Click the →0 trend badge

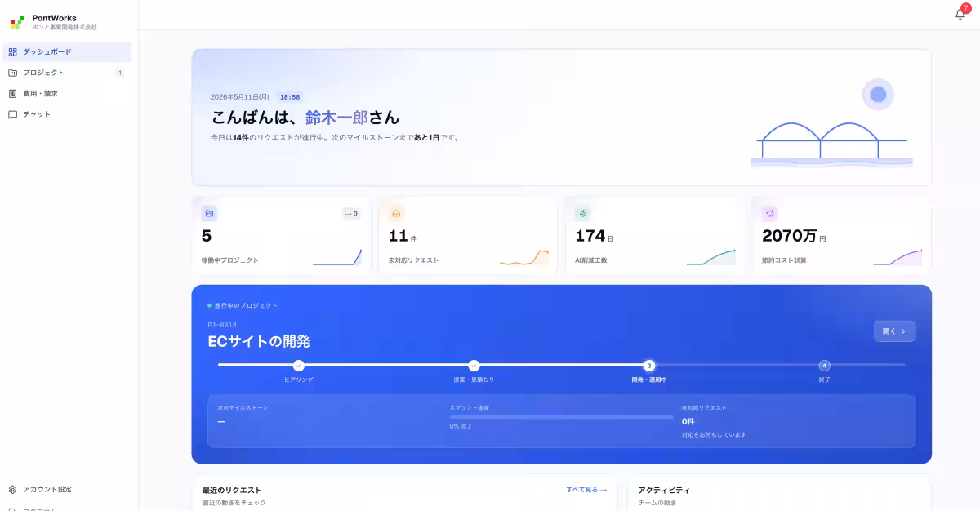[351, 214]
